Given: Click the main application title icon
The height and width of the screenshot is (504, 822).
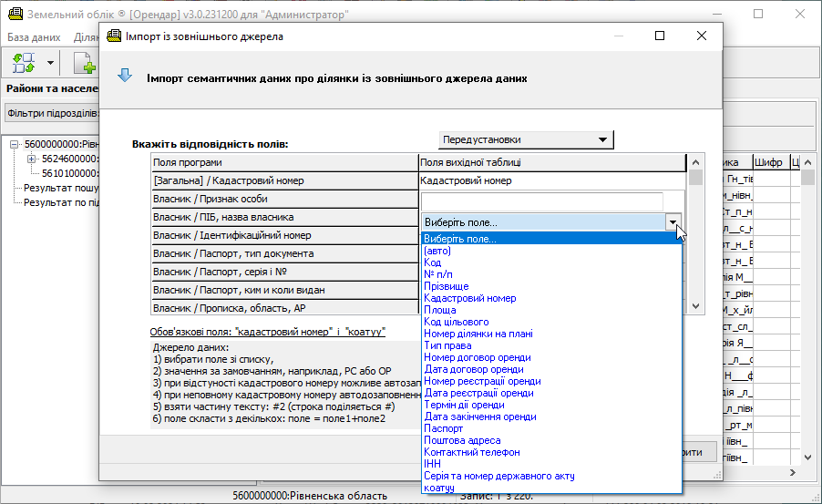Looking at the screenshot, I should pyautogui.click(x=15, y=14).
